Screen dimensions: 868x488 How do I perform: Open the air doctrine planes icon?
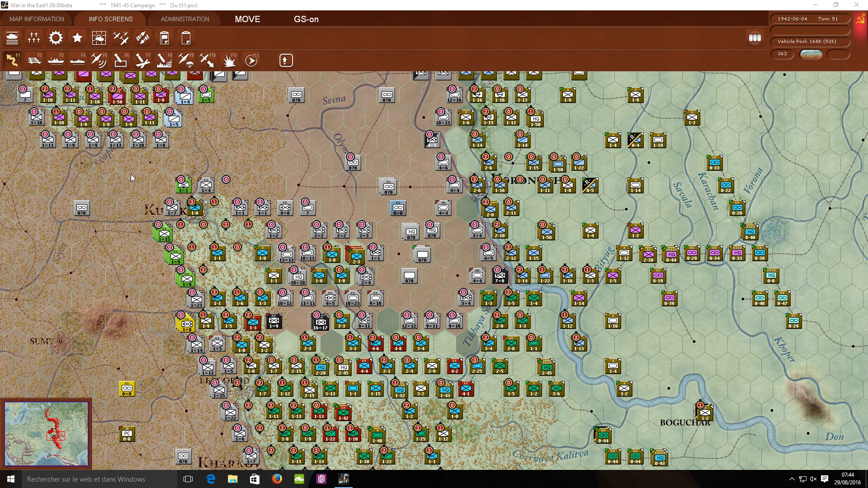[121, 38]
